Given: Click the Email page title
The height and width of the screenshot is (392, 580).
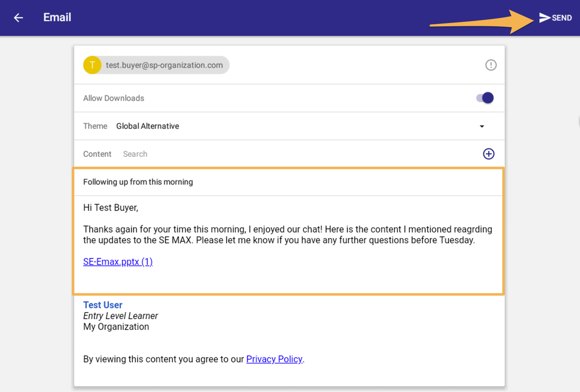Looking at the screenshot, I should coord(57,17).
